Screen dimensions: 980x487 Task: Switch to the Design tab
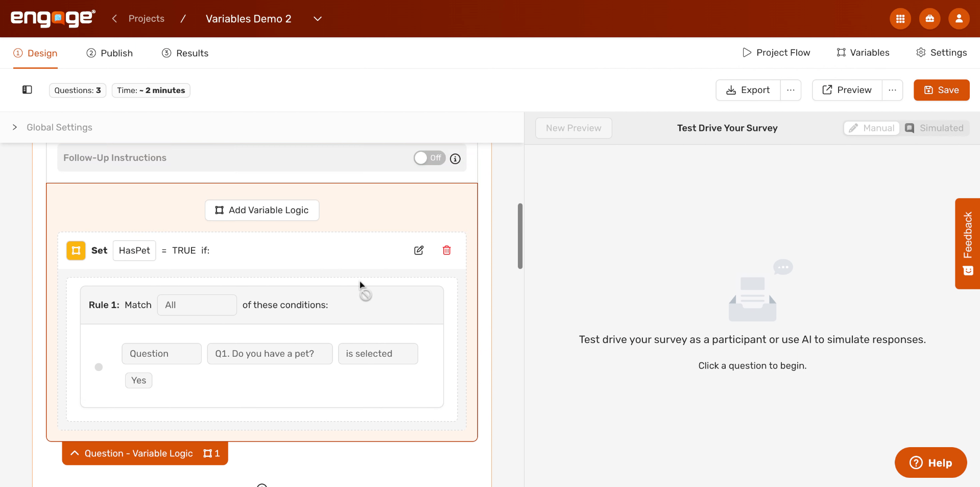click(35, 53)
